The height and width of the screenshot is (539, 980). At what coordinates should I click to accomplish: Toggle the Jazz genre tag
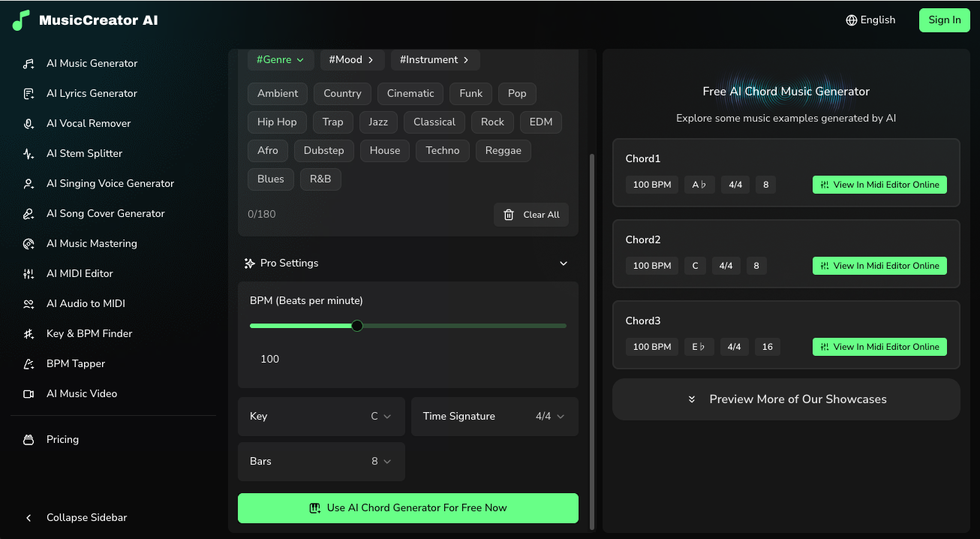click(378, 122)
